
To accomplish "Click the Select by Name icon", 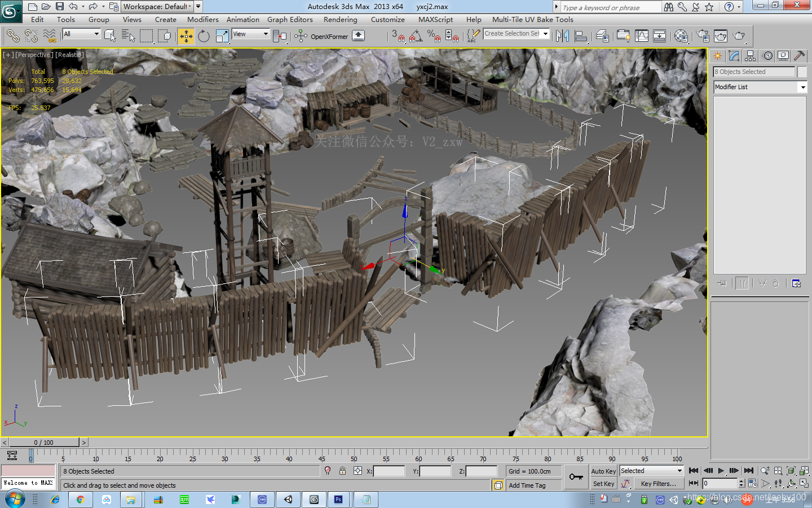I will (x=128, y=37).
